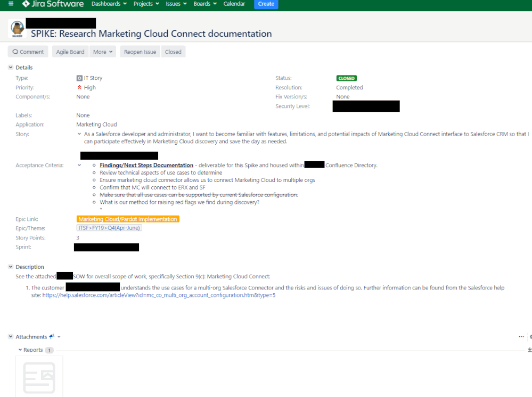The width and height of the screenshot is (532, 397).
Task: Open the help.salesforce.com article link
Action: [159, 295]
